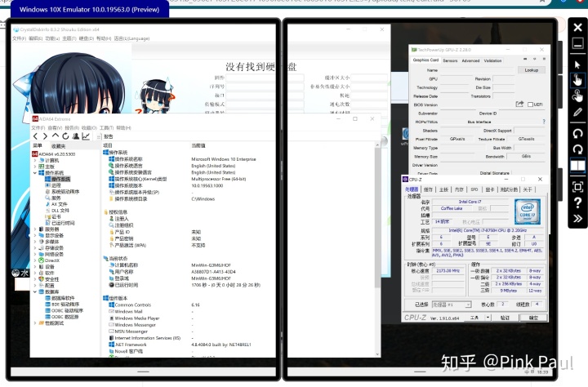
Task: Select the emulator single-touch hand tool
Action: point(577,80)
